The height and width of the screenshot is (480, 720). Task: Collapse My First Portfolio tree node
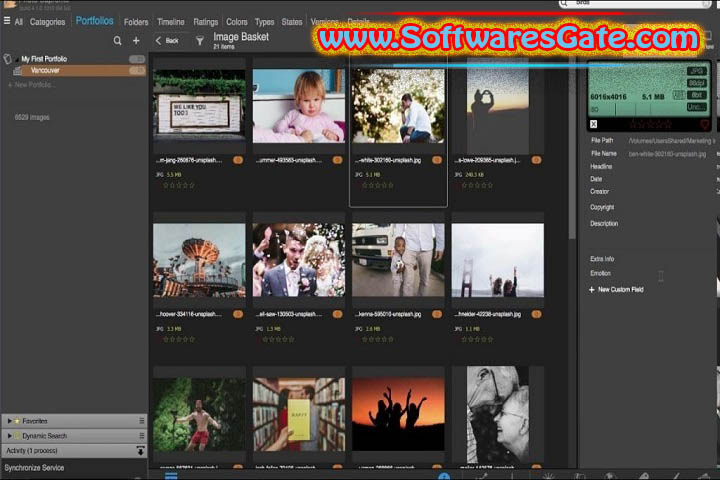point(17,59)
